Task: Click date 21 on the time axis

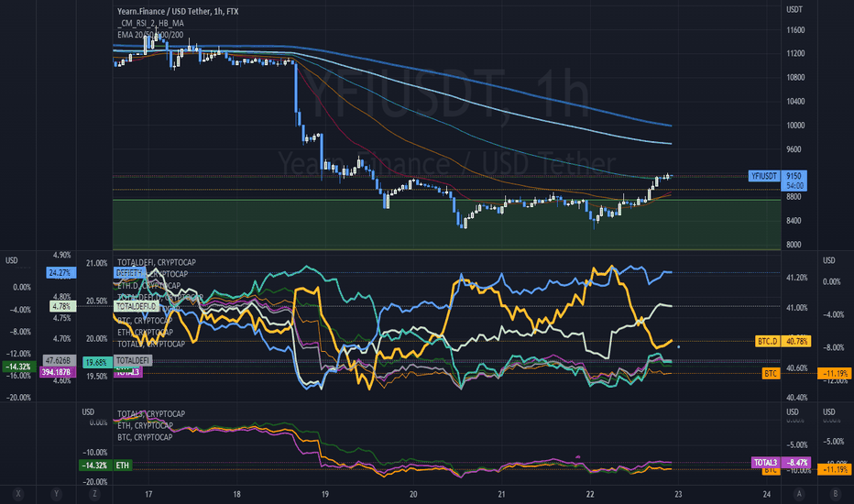Action: click(x=501, y=494)
